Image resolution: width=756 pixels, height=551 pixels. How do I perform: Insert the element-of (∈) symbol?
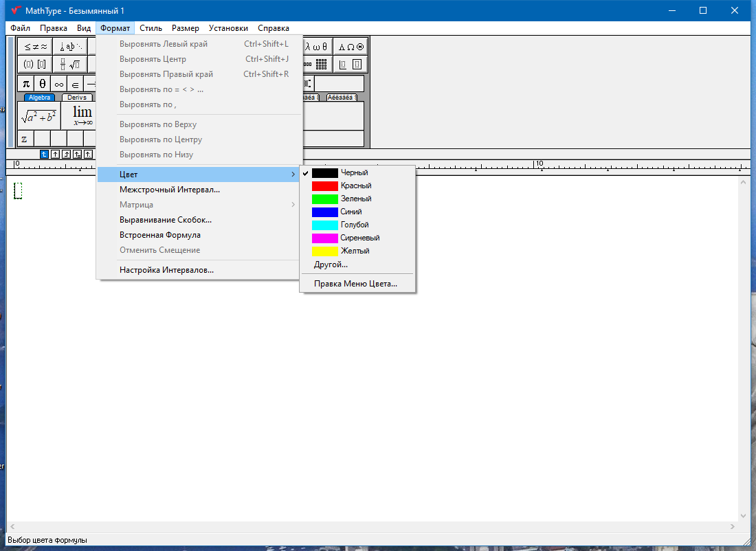click(75, 84)
